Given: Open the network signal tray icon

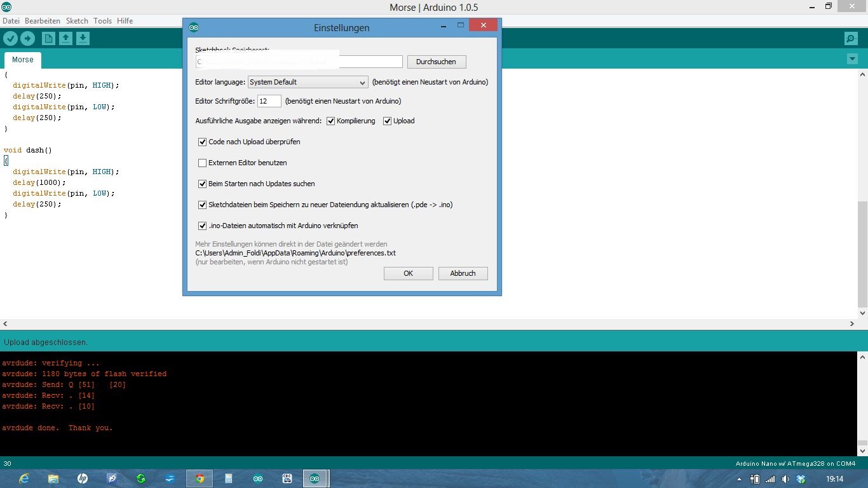Looking at the screenshot, I should click(x=770, y=479).
